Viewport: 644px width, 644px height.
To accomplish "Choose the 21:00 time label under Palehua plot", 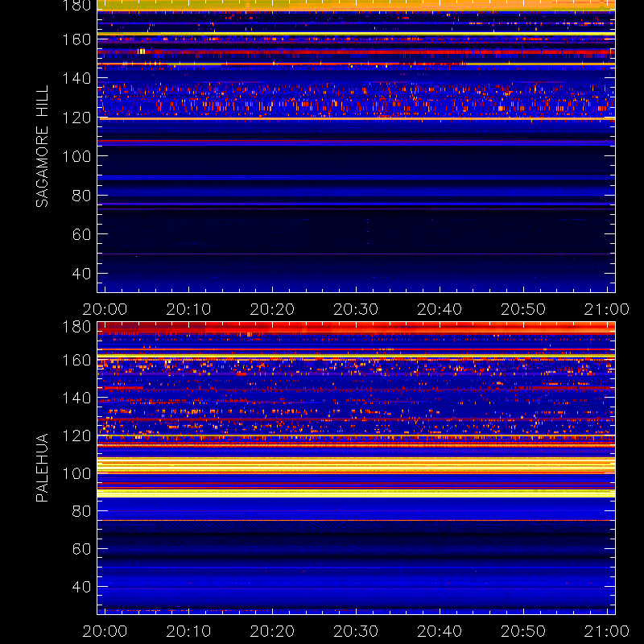I will click(x=607, y=631).
